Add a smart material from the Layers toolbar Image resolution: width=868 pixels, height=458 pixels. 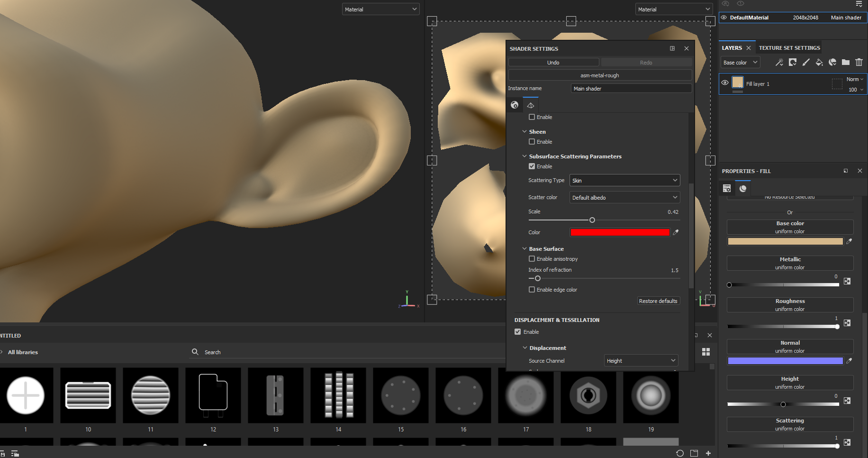point(832,62)
